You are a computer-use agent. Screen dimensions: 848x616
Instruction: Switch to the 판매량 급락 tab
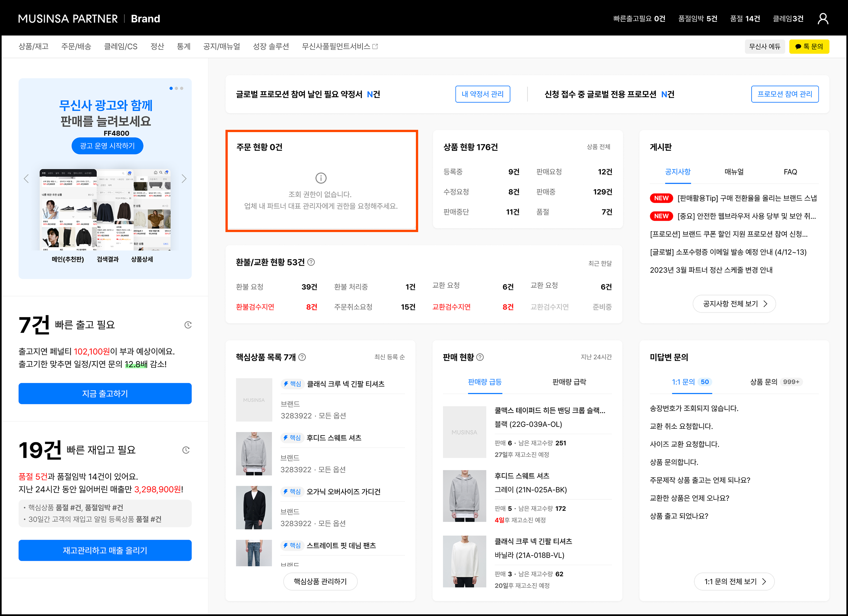(x=569, y=382)
